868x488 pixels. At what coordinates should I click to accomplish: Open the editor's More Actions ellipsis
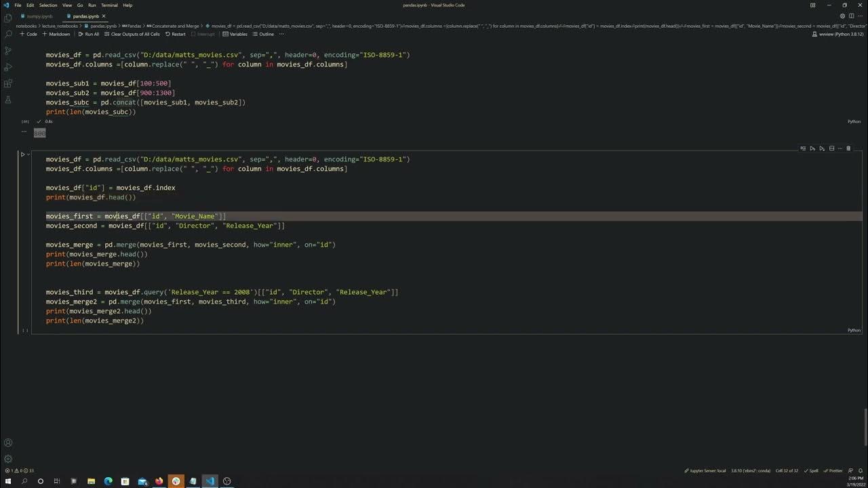(x=859, y=16)
